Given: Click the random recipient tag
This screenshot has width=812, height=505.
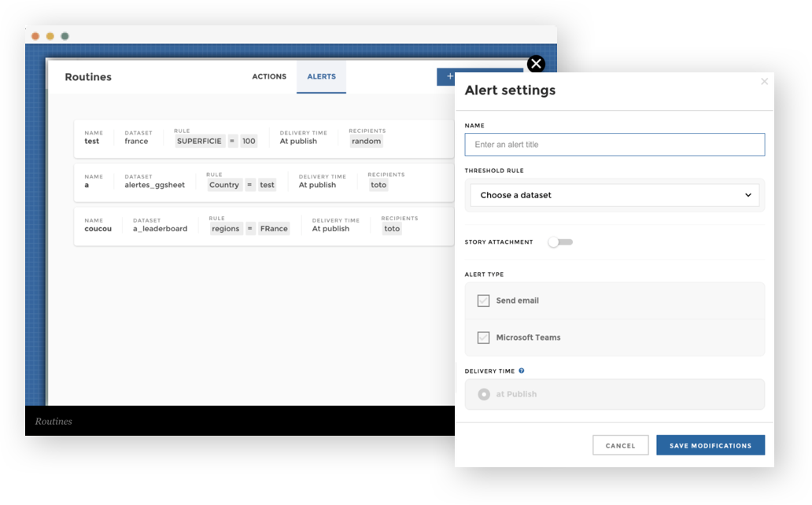Looking at the screenshot, I should coord(367,142).
